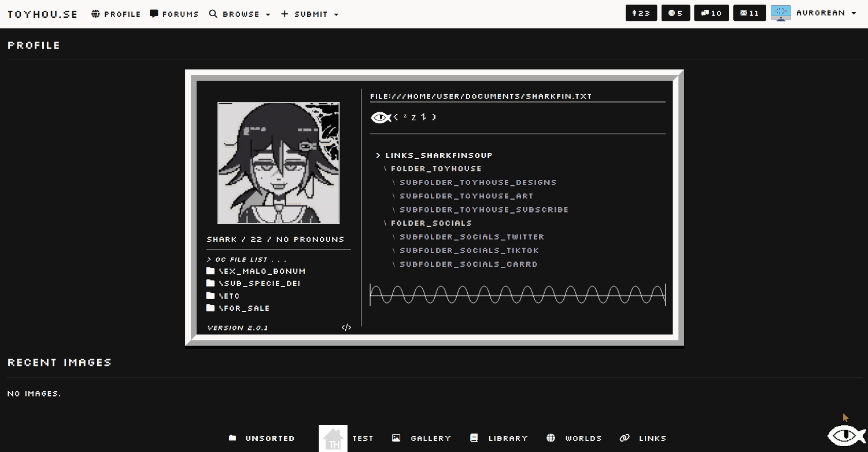Toggle the eye icon above the file tree
Image resolution: width=868 pixels, height=452 pixels.
380,117
